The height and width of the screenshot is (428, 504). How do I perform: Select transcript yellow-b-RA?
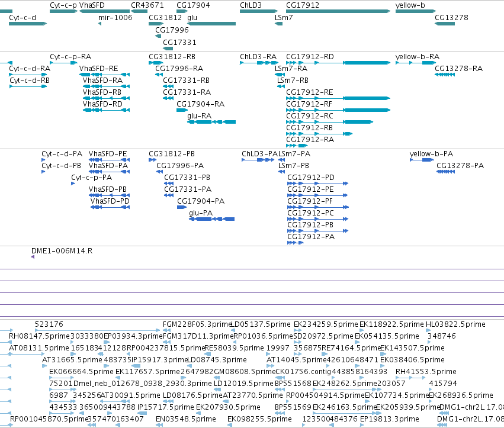pos(417,57)
